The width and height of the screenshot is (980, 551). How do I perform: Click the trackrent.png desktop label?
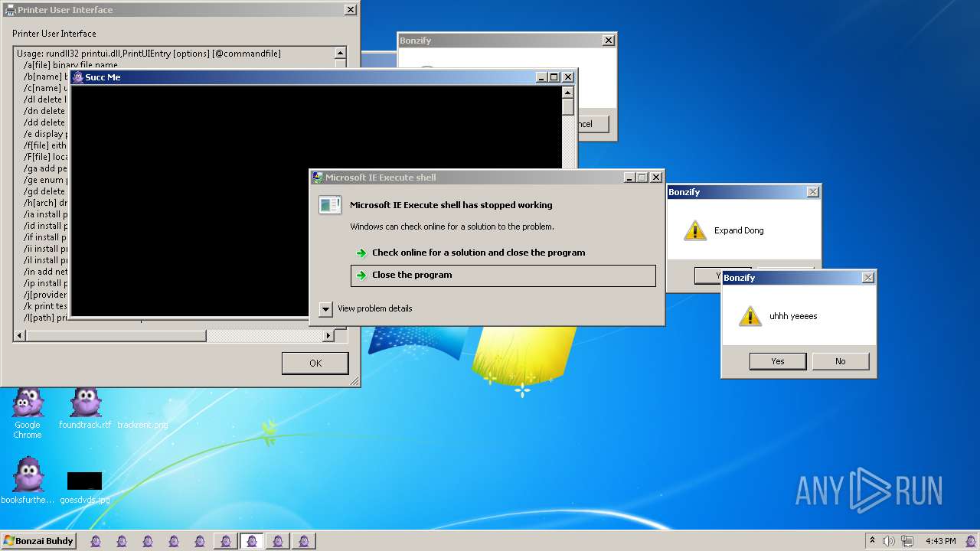click(x=142, y=425)
